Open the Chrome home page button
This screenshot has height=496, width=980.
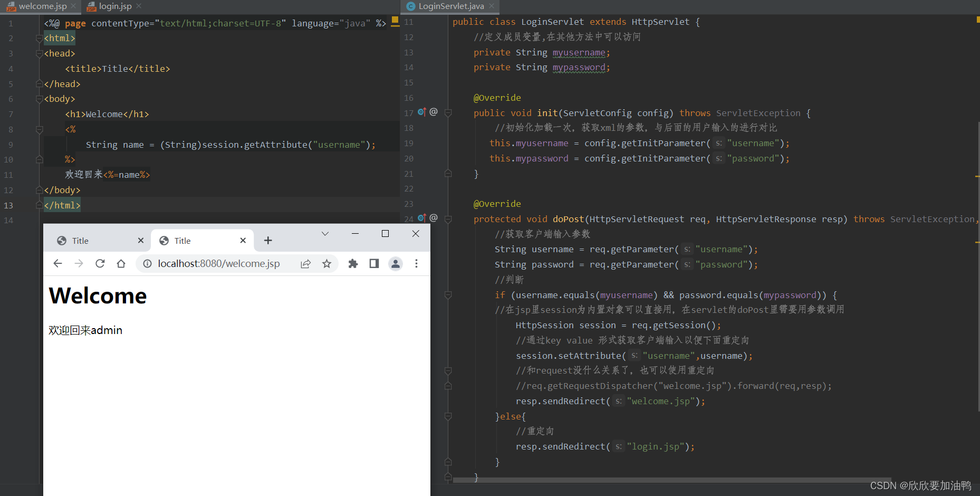121,263
